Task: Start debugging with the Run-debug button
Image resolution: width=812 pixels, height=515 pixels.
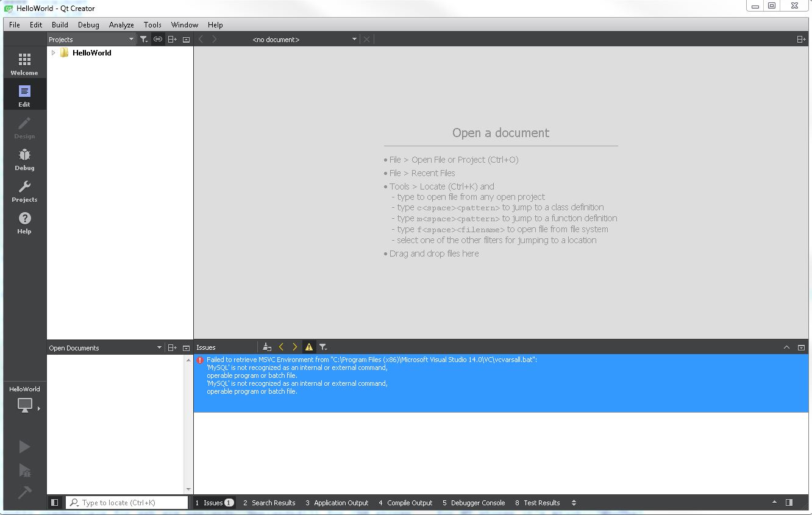Action: (x=24, y=469)
